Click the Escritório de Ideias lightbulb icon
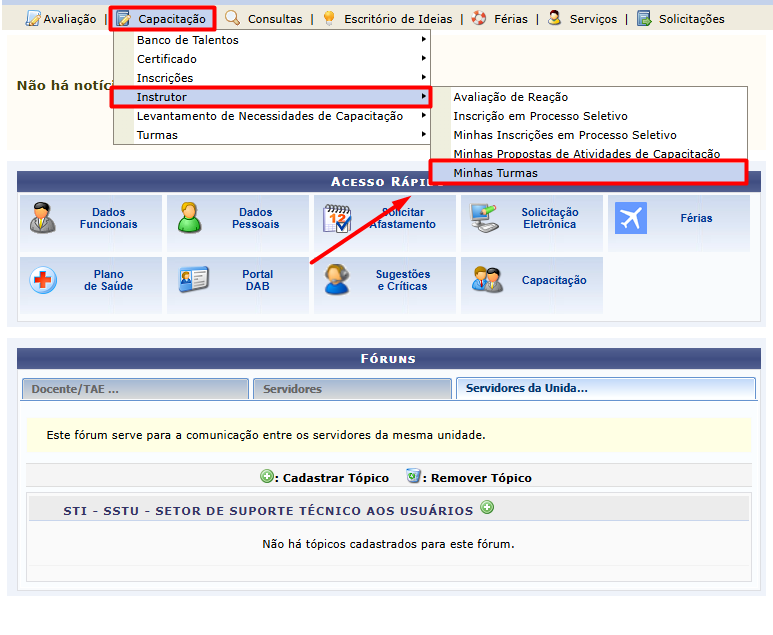The width and height of the screenshot is (773, 635). (329, 18)
